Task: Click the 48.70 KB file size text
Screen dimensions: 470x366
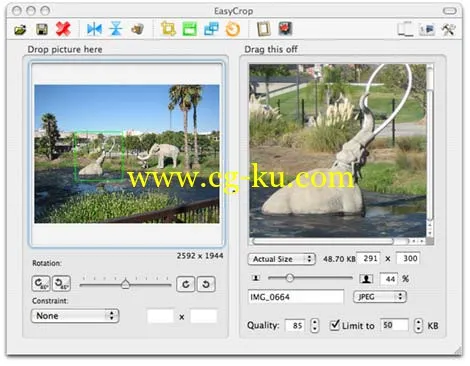Action: coord(339,259)
